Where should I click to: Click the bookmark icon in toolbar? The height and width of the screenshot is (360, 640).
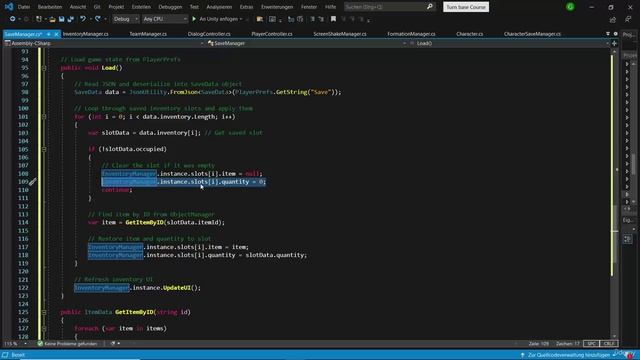[x=333, y=19]
